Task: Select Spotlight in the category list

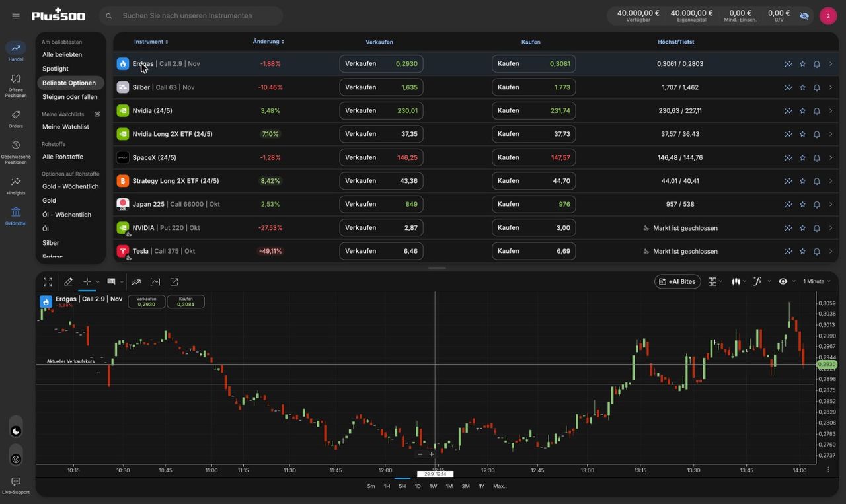Action: 56,69
